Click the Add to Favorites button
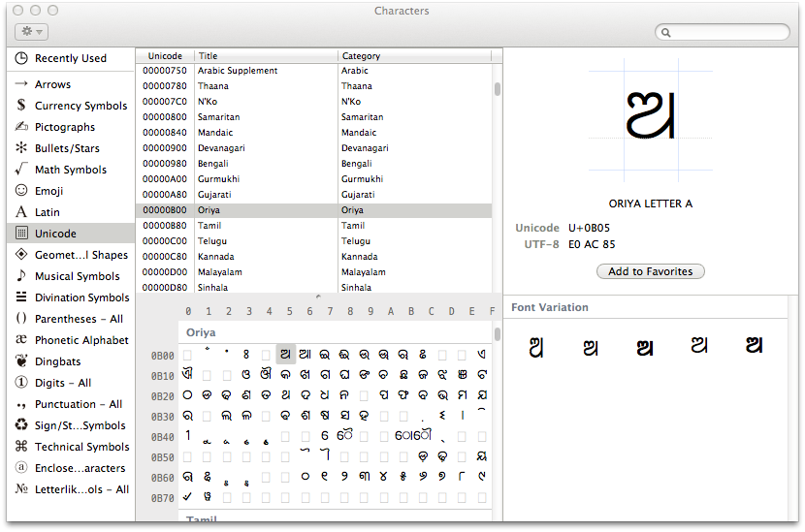 pyautogui.click(x=650, y=271)
